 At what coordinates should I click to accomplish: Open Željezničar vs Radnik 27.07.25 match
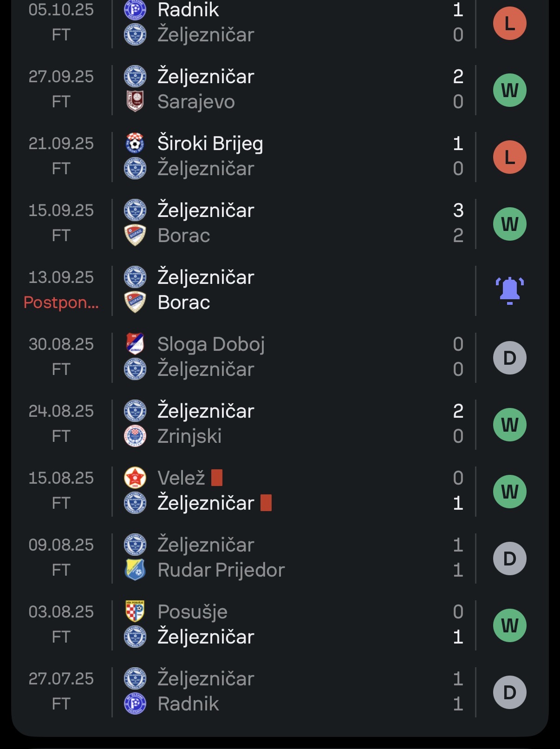280,691
